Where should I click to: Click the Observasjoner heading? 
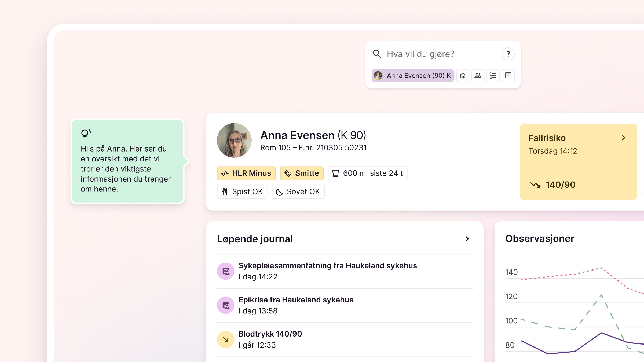(x=540, y=238)
